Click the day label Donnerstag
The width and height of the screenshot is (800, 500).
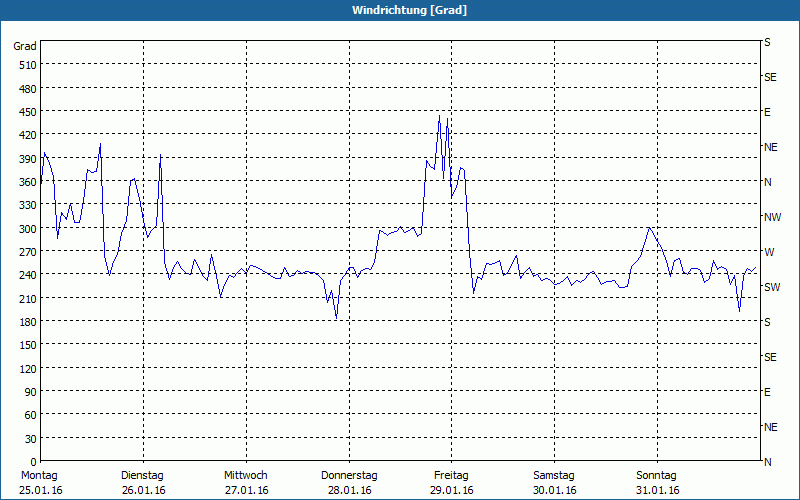coord(349,475)
